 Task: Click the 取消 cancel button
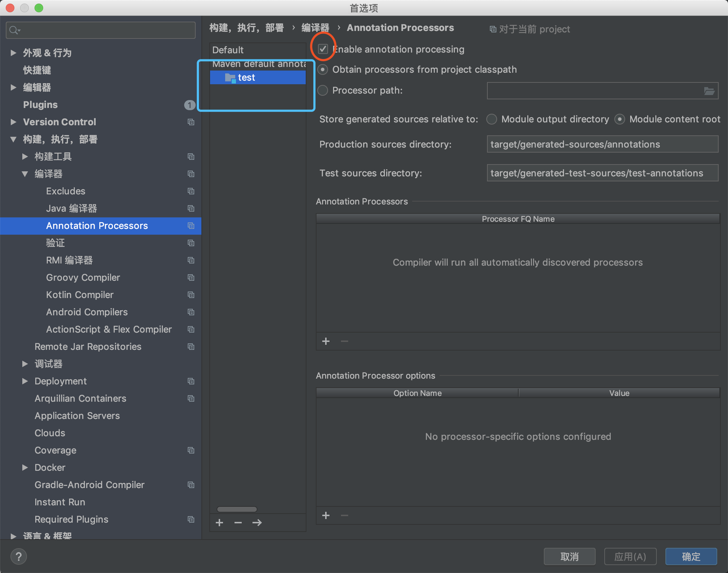click(569, 556)
